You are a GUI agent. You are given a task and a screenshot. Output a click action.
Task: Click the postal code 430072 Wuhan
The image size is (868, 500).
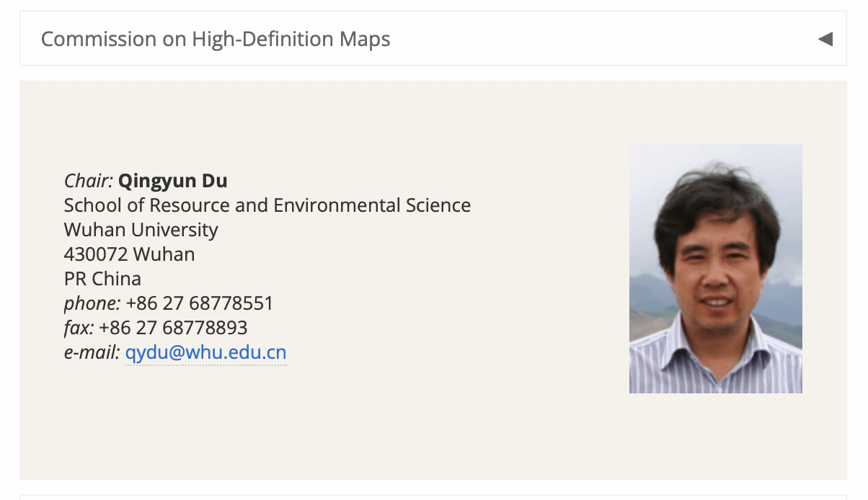click(x=129, y=254)
